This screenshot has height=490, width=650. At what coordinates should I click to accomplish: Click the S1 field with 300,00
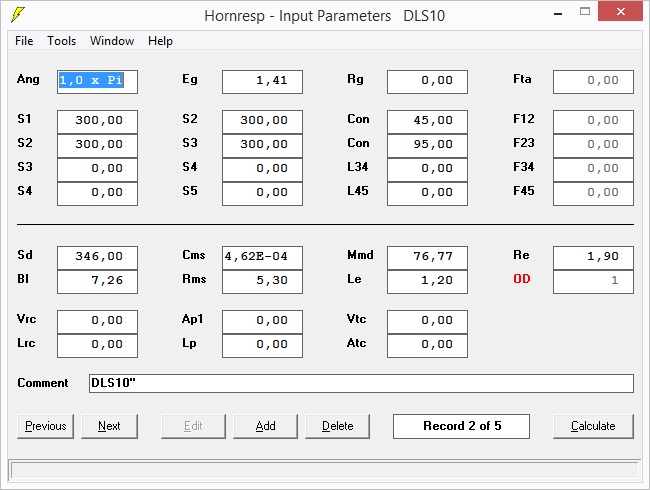click(x=97, y=122)
